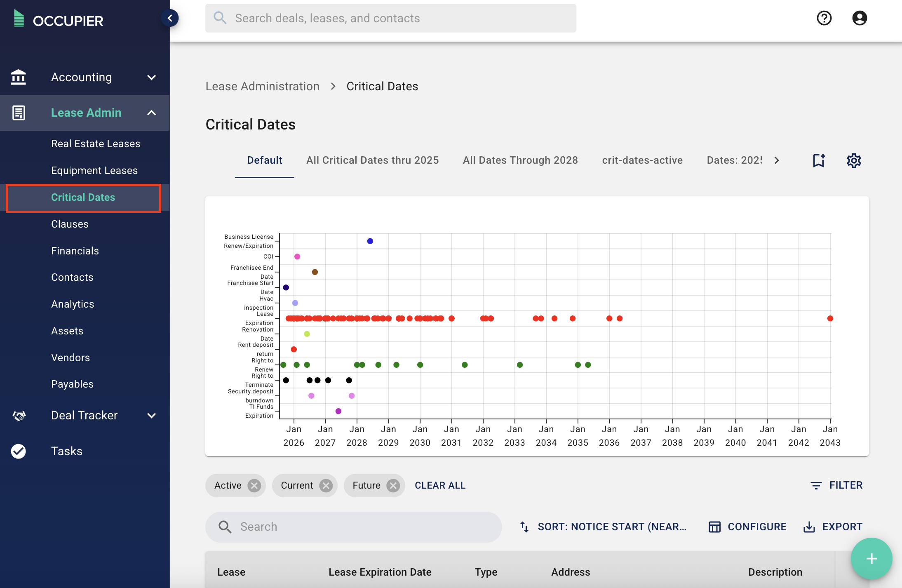Click the save view bookmark icon
902x588 pixels.
[x=819, y=160]
